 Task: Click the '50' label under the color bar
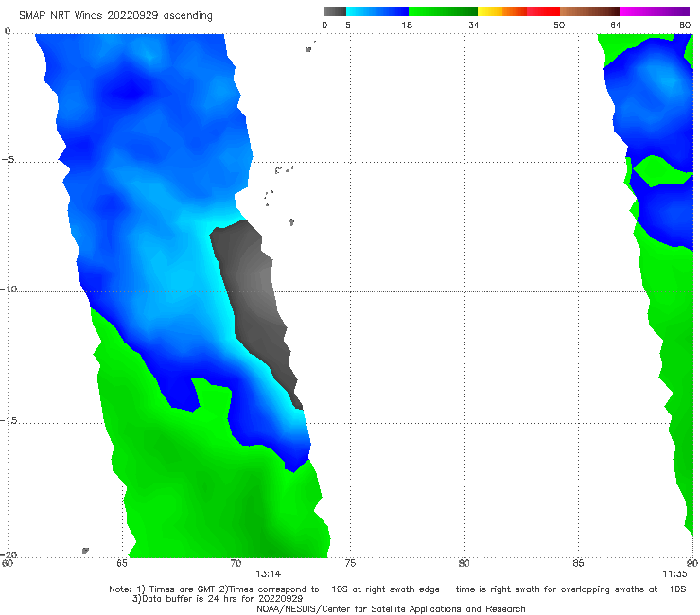[559, 25]
